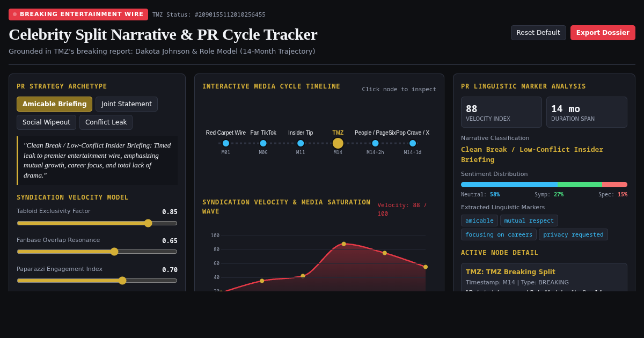Inspect the Pop Crave / X M14+1d node
This screenshot has width=644, height=338.
(413, 143)
